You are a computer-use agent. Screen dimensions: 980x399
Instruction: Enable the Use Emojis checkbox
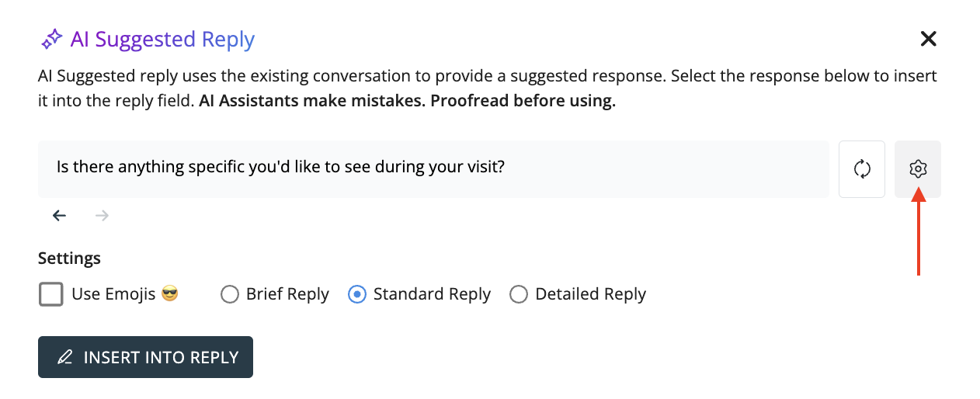pyautogui.click(x=51, y=295)
